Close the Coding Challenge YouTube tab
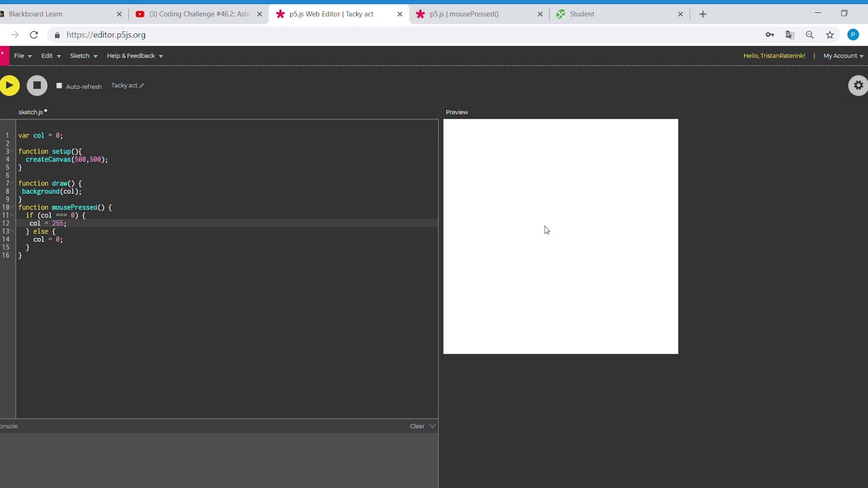This screenshot has height=488, width=868. point(260,14)
